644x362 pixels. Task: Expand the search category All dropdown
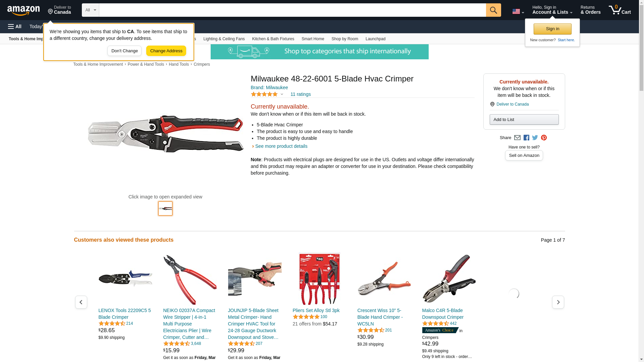91,10
